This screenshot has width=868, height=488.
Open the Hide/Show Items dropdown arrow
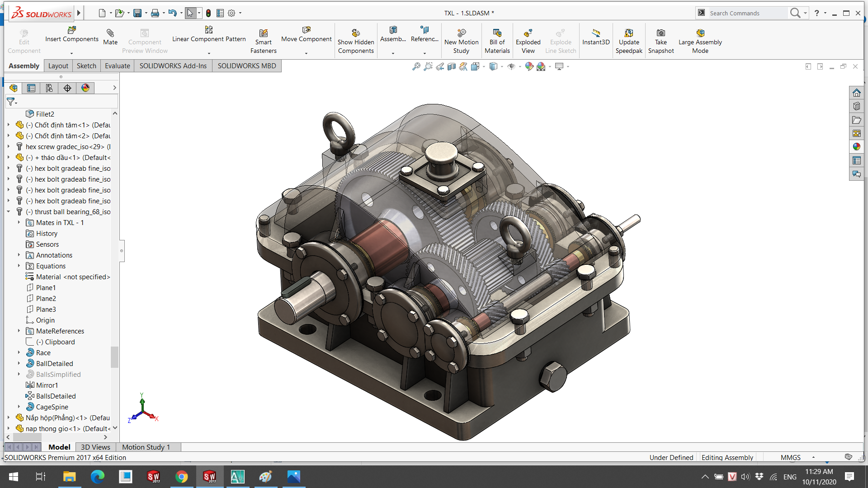(520, 66)
